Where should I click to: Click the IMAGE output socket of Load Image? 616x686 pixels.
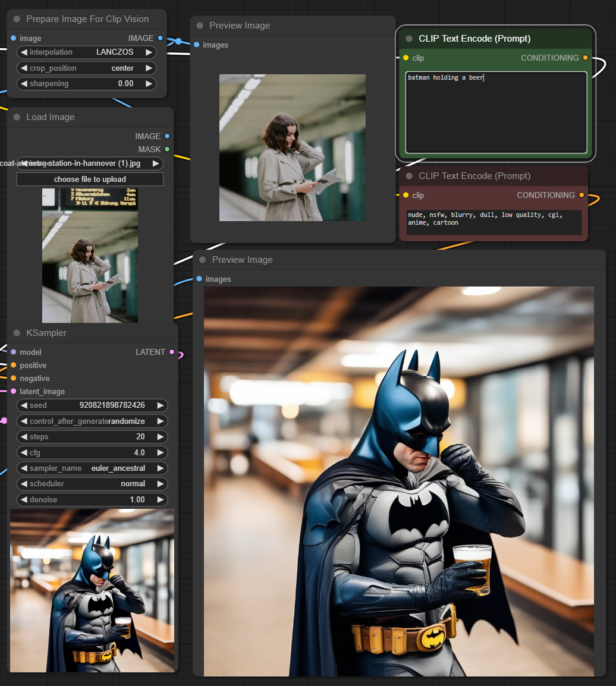167,136
